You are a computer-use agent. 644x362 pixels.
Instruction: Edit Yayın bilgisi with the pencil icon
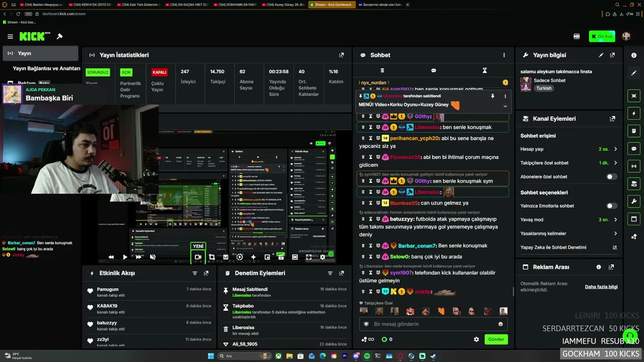tap(601, 55)
